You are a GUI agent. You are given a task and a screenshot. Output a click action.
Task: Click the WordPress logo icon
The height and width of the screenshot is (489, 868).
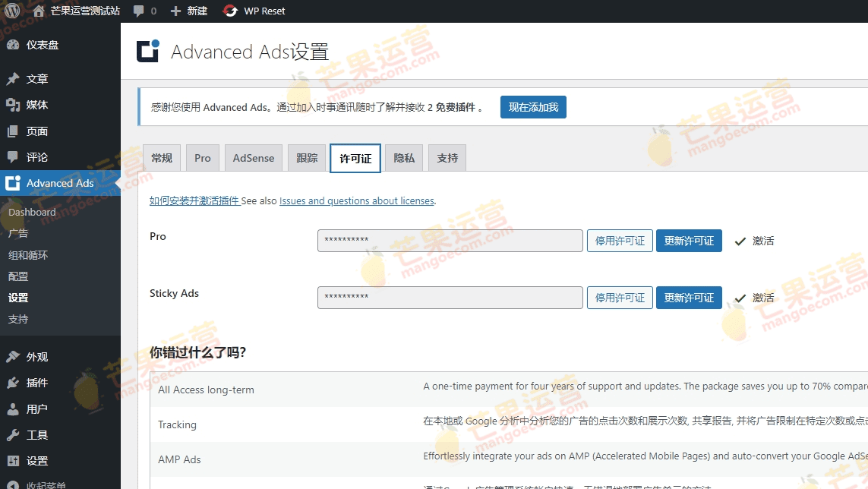pyautogui.click(x=12, y=11)
